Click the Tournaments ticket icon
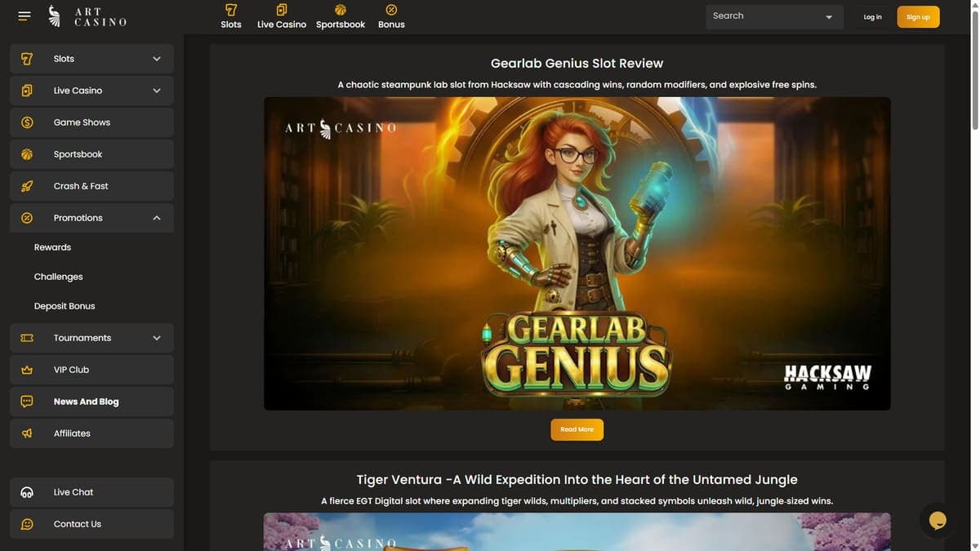980x551 pixels. coord(27,338)
